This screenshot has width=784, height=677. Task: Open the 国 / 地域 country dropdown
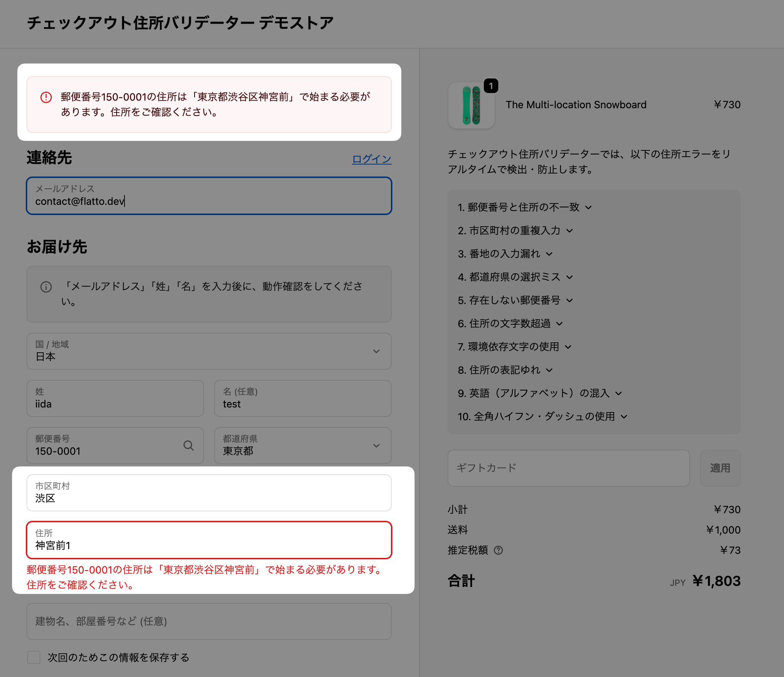pos(209,351)
